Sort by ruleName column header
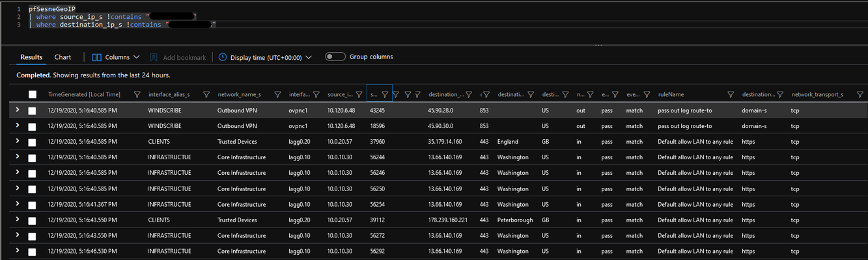868x260 pixels. point(671,95)
